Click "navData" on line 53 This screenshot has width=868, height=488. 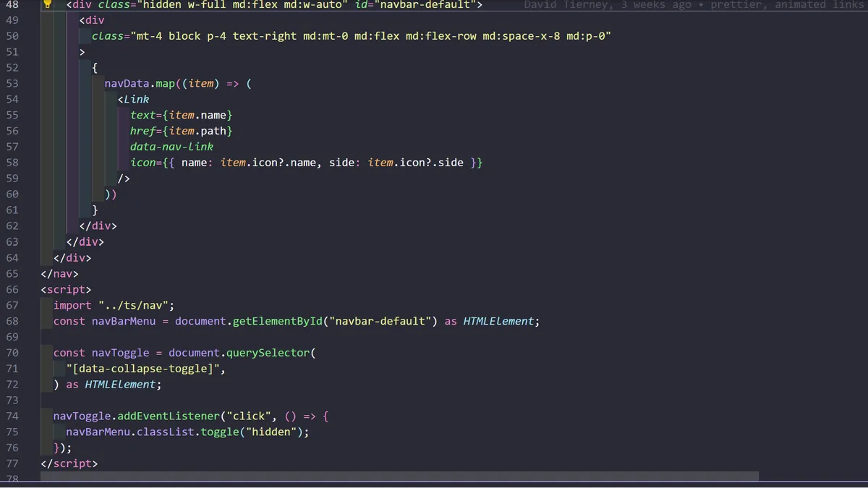tap(127, 83)
